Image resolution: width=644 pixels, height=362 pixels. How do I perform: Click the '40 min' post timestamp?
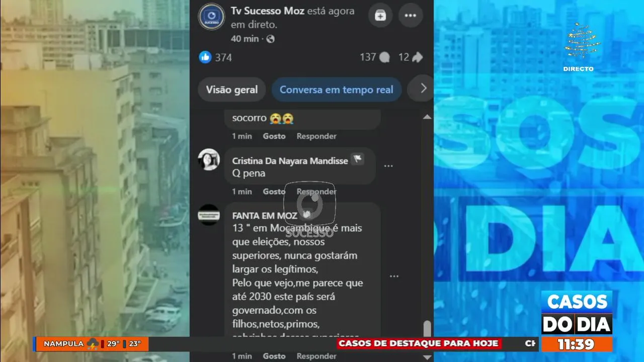245,39
